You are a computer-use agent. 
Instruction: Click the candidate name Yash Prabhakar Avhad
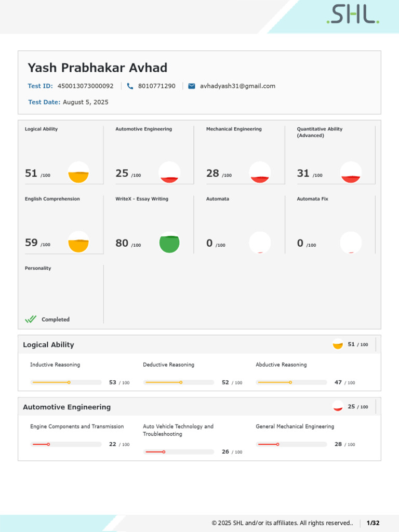click(x=98, y=68)
